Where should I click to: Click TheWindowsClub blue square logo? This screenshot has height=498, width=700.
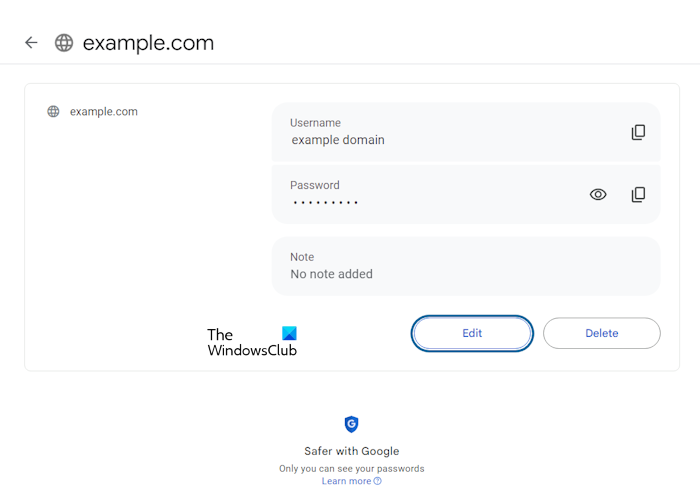point(289,334)
